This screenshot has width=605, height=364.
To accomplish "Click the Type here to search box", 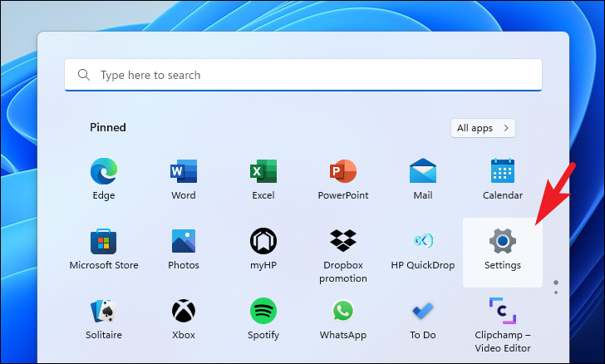I will (x=303, y=75).
